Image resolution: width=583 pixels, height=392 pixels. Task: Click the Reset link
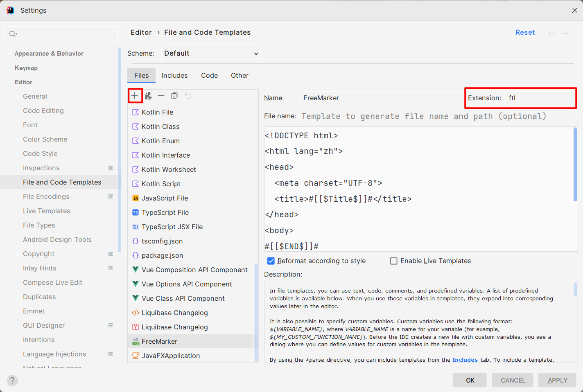tap(525, 32)
